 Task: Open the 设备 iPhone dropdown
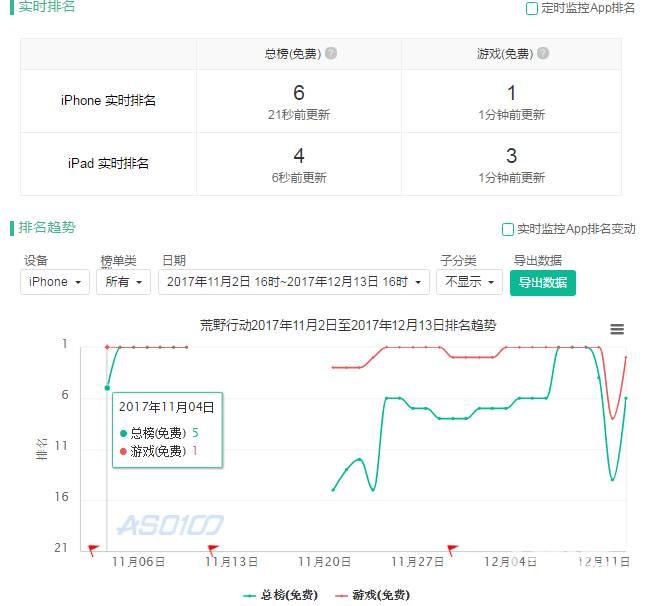(55, 282)
